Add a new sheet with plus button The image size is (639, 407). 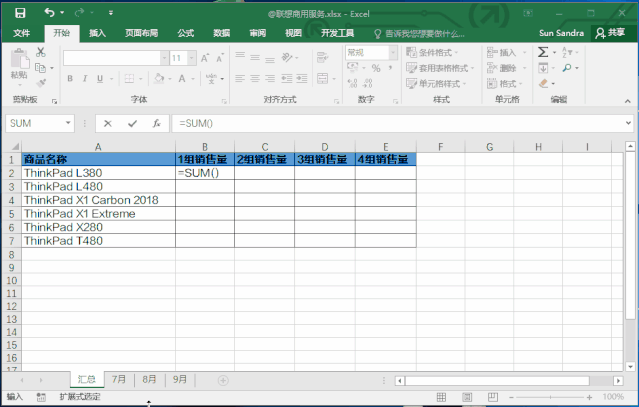(223, 380)
